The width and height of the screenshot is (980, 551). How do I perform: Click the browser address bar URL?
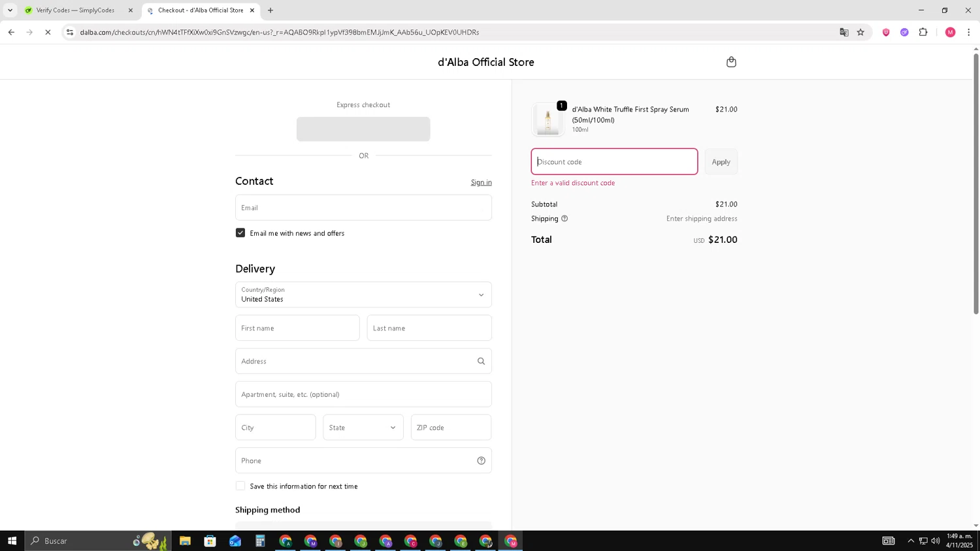(280, 32)
